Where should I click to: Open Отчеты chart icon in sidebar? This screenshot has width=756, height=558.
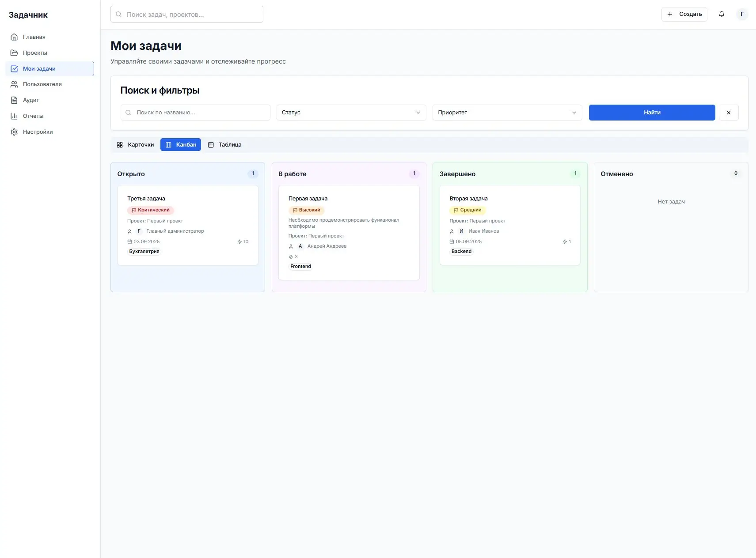(x=14, y=116)
